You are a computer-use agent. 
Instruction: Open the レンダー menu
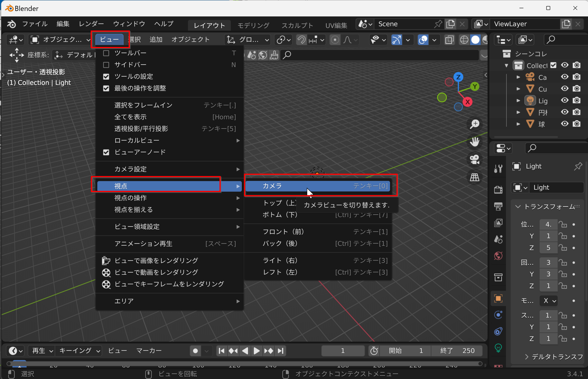(91, 24)
